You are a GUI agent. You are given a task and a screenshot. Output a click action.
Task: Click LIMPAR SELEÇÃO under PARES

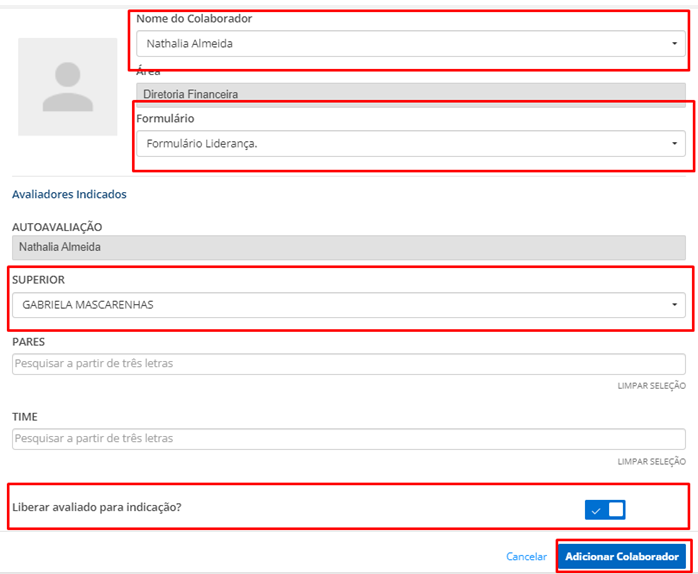tap(651, 386)
